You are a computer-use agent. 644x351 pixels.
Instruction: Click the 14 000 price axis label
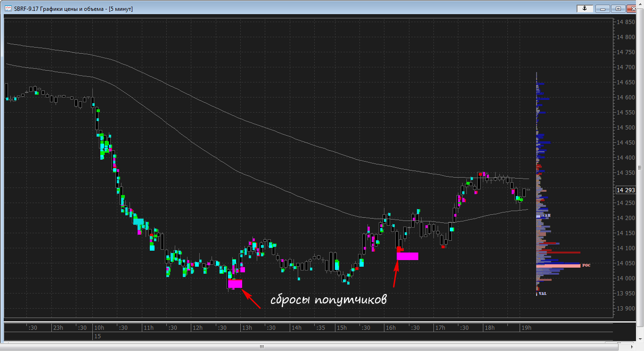626,278
